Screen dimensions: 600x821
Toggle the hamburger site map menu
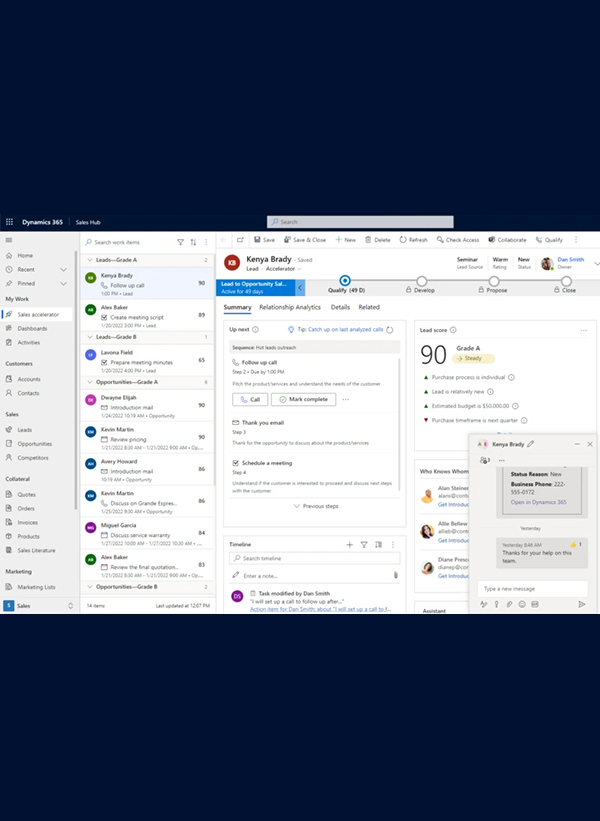8,240
